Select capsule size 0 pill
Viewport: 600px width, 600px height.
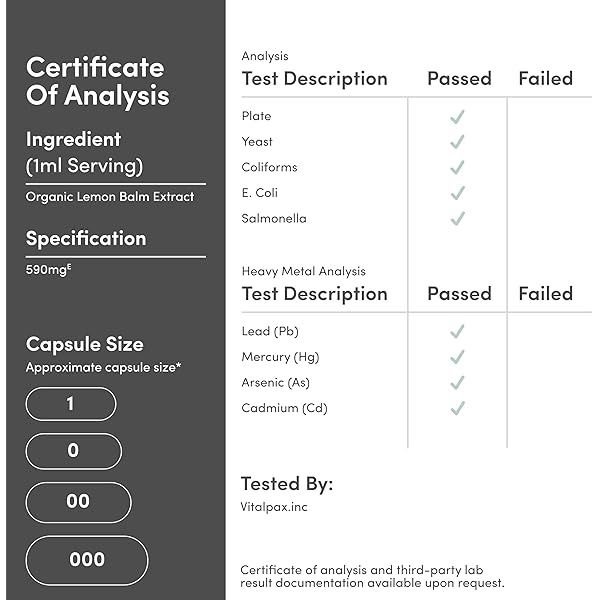click(74, 451)
